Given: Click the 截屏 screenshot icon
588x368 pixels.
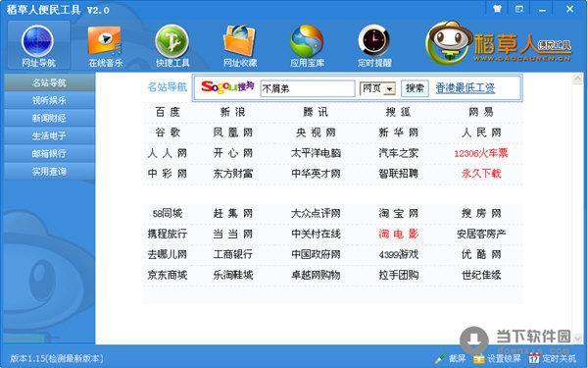Looking at the screenshot, I should (441, 358).
